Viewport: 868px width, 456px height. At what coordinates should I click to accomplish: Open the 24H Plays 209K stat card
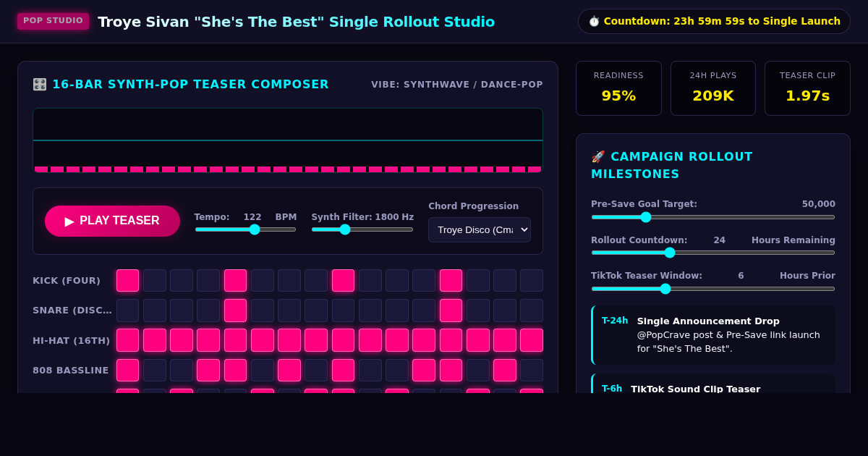tap(713, 88)
